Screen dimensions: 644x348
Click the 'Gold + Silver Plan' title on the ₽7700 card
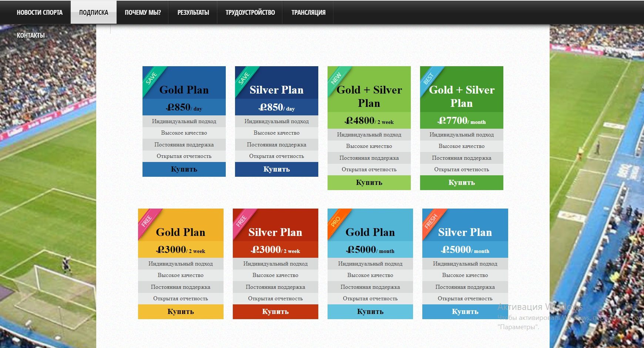(462, 96)
